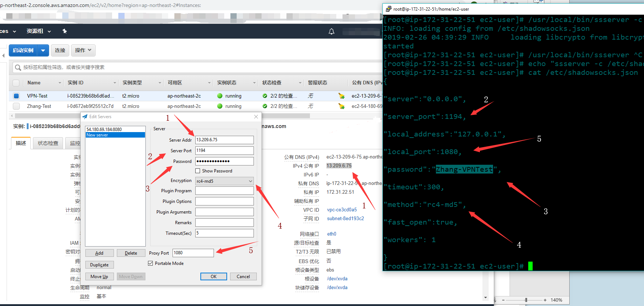Adjust the zoom slider at 140%
This screenshot has width=644, height=306.
(x=526, y=300)
